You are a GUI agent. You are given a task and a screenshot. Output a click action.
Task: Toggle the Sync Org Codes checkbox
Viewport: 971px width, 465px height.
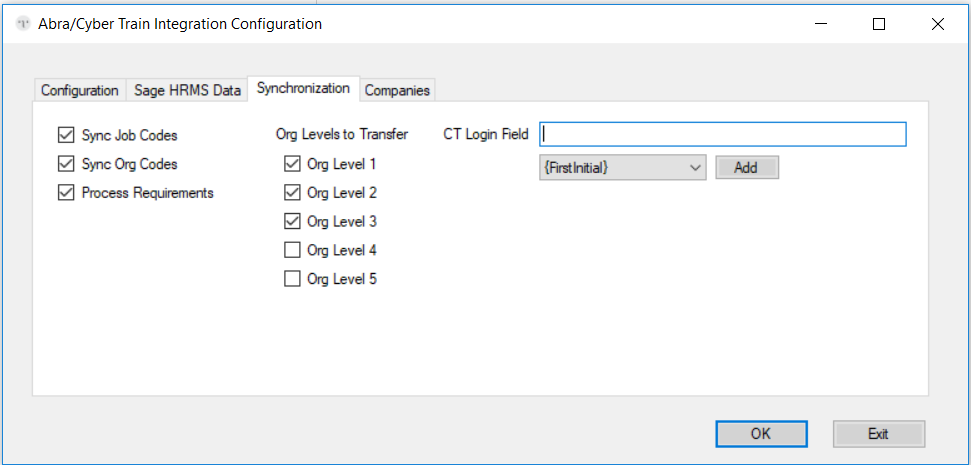[x=66, y=164]
